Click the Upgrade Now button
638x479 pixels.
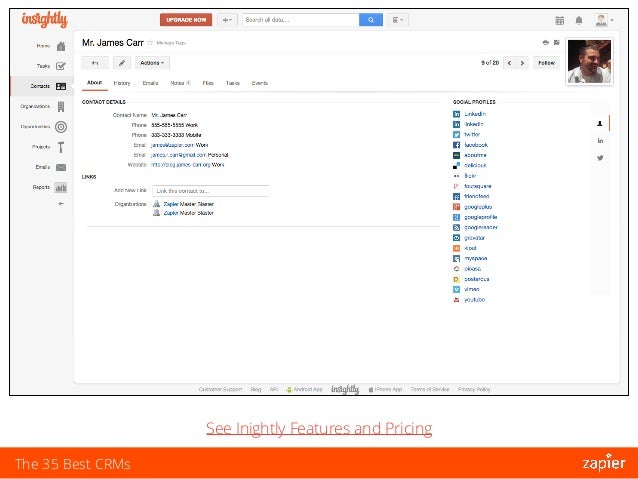[x=186, y=20]
